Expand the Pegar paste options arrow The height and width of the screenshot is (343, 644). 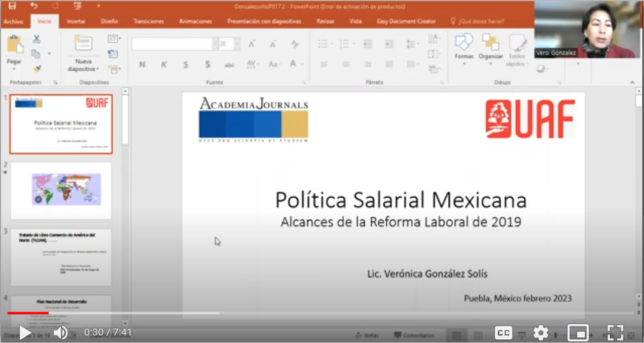(x=14, y=69)
